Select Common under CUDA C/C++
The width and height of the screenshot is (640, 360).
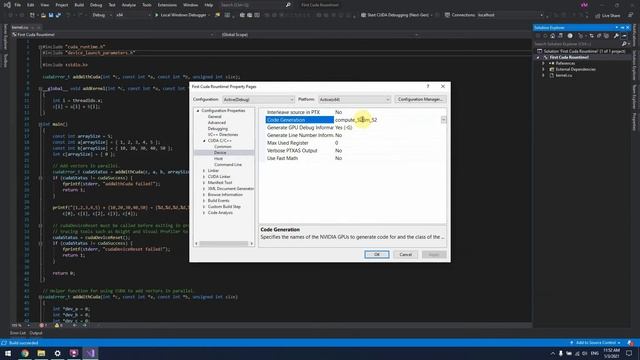tap(223, 147)
